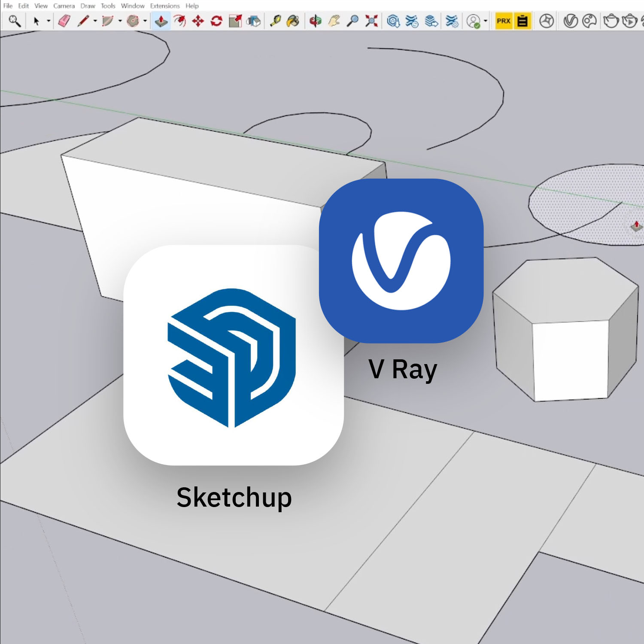Click the yellow PRX button
The width and height of the screenshot is (644, 644).
click(x=504, y=21)
